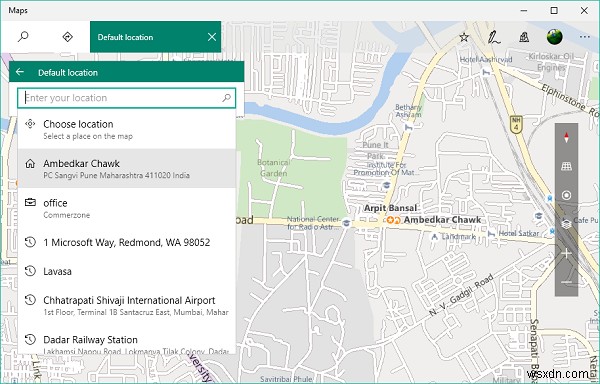Viewport: 600px width, 384px height.
Task: Click the National Center for Radio Astr marker
Action: click(x=346, y=223)
